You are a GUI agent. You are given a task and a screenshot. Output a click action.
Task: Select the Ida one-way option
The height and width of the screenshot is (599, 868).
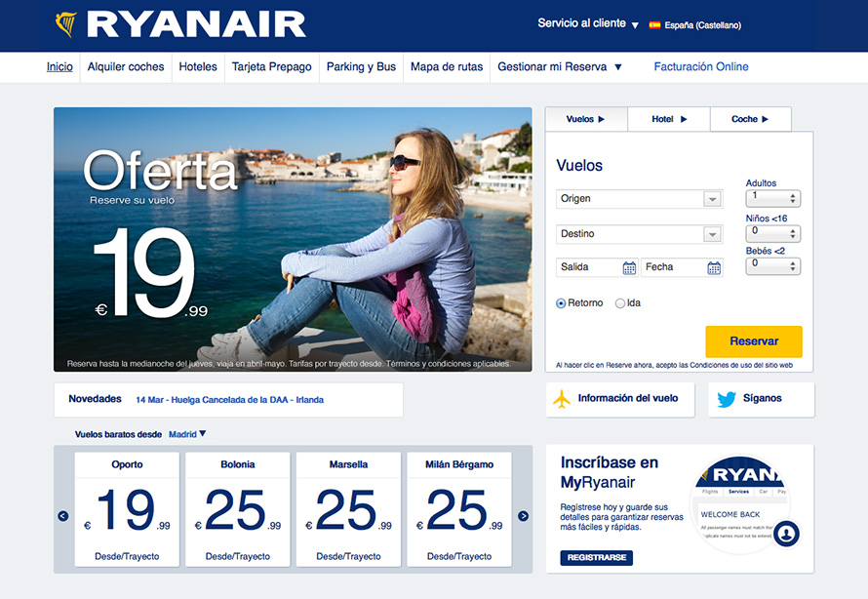pos(620,303)
